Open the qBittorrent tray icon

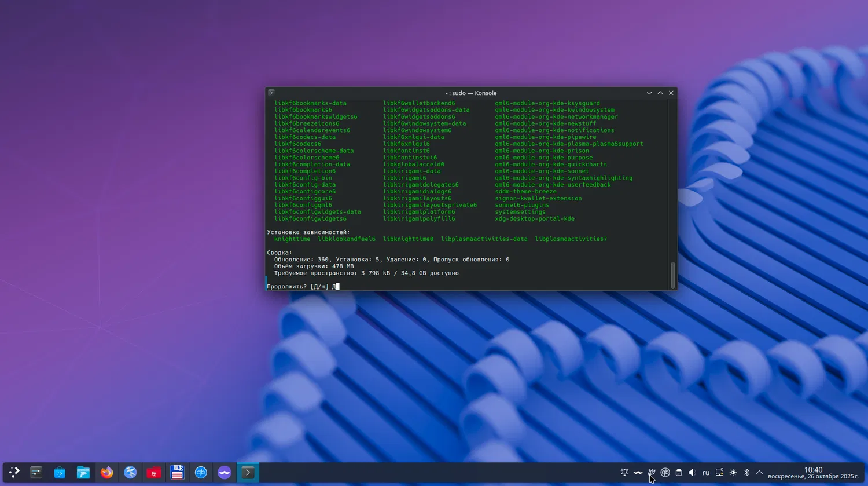(x=665, y=473)
